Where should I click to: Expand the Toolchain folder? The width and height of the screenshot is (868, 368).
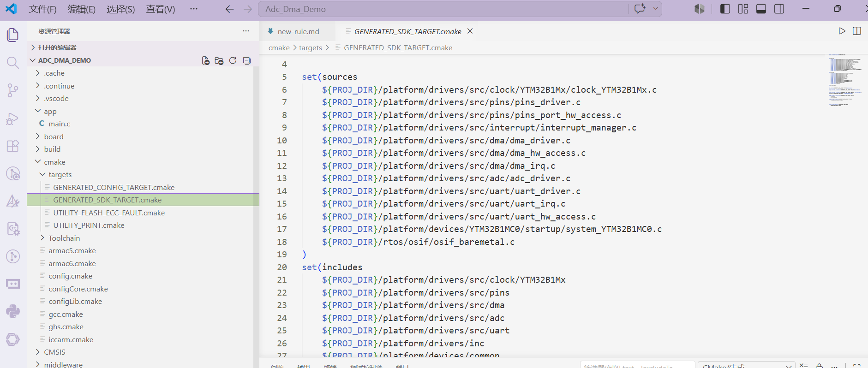point(64,238)
